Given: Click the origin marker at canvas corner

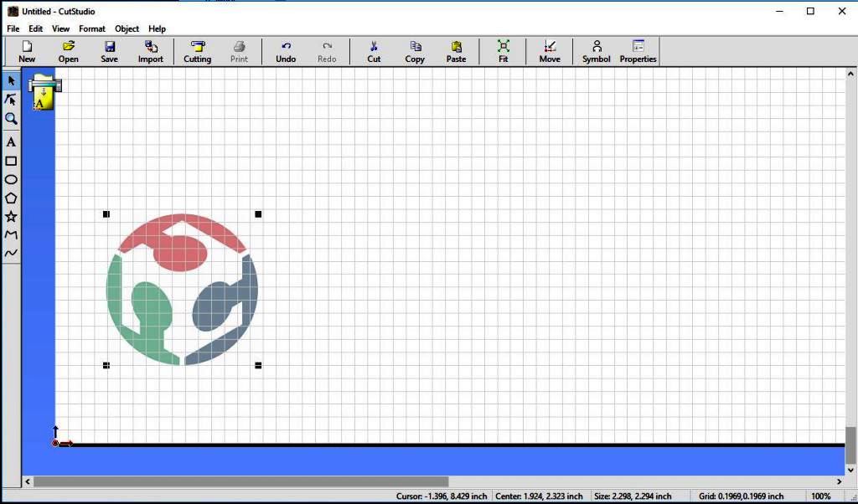Looking at the screenshot, I should [55, 443].
